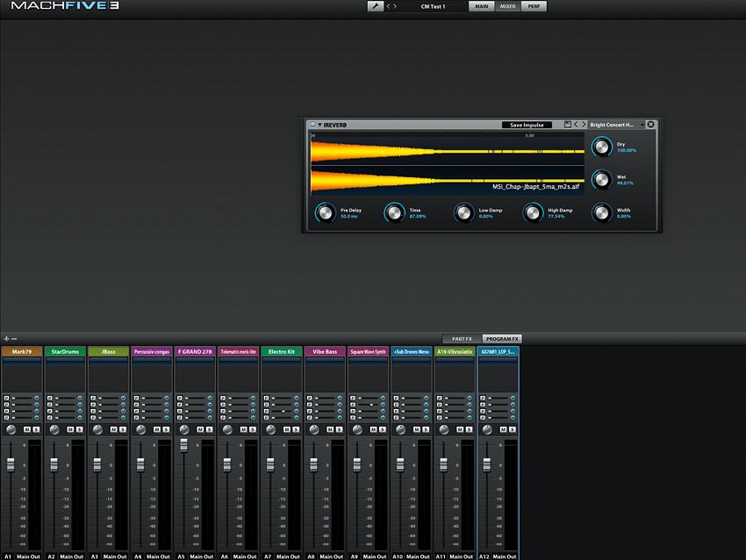Go to next IReverb preset arrow
The height and width of the screenshot is (560, 746).
tap(584, 125)
